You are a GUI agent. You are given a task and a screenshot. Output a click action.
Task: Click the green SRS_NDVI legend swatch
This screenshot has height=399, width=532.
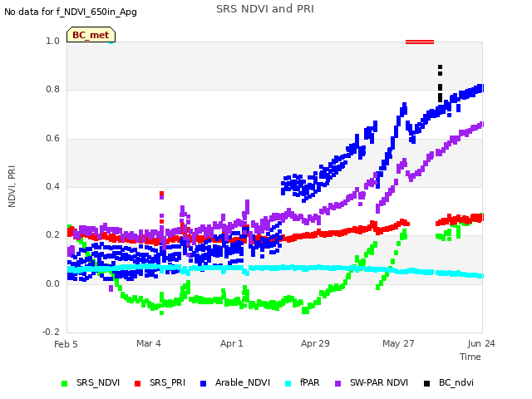pos(65,383)
